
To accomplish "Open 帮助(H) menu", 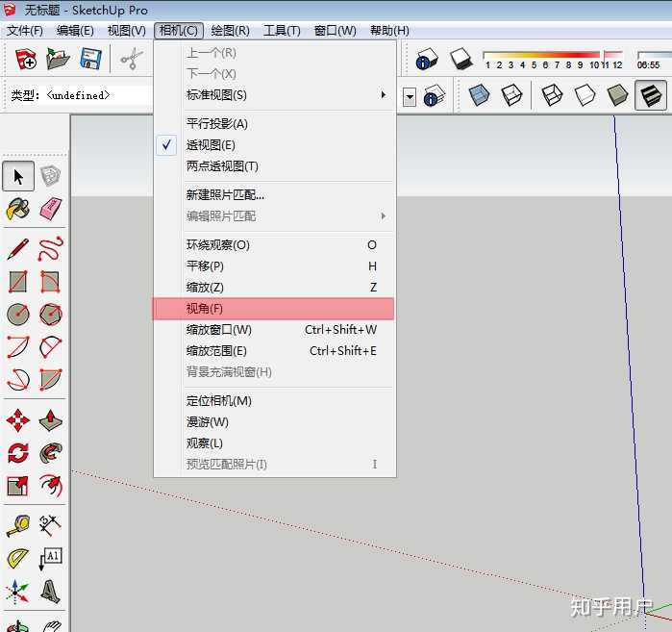I will [389, 31].
